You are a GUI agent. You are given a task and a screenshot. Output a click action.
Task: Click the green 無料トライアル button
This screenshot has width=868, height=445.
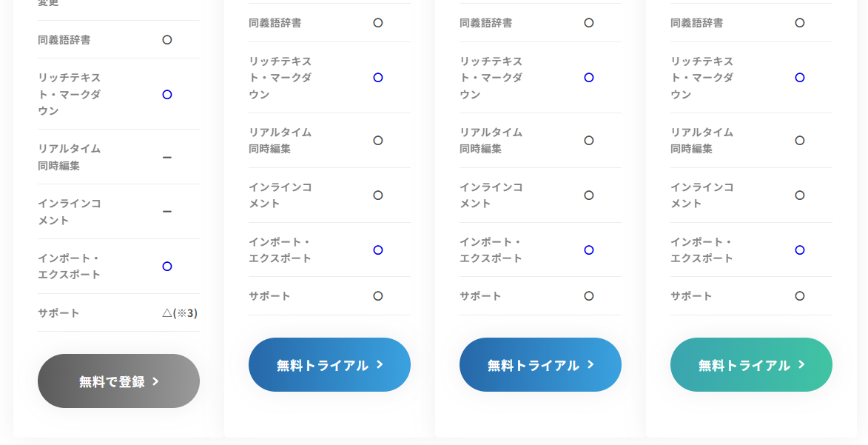point(751,364)
